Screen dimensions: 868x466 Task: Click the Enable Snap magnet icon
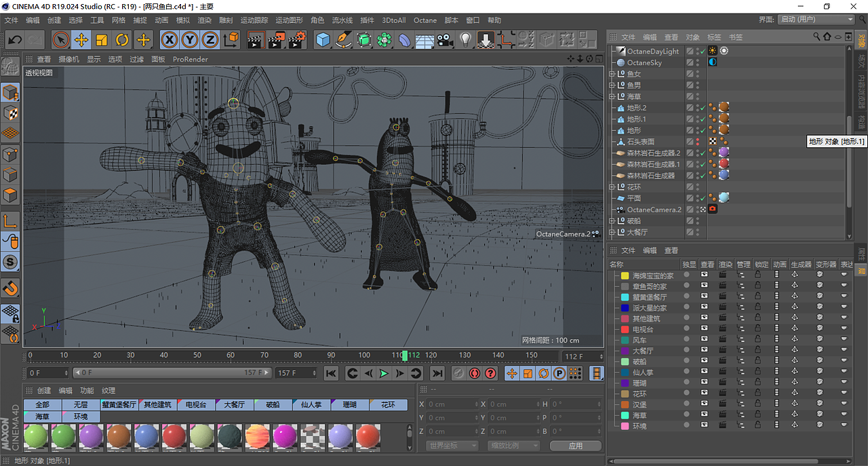click(10, 288)
